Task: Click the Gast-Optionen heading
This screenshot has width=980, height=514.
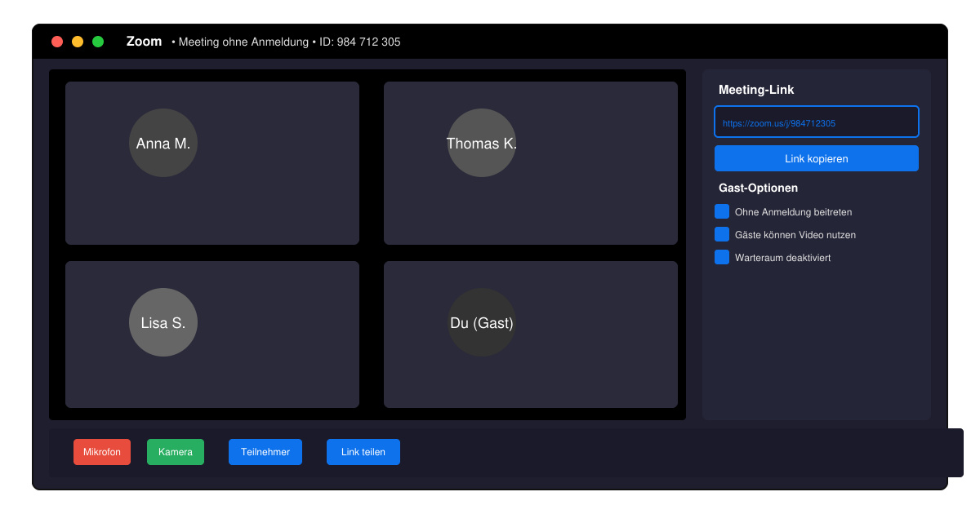Action: tap(758, 188)
